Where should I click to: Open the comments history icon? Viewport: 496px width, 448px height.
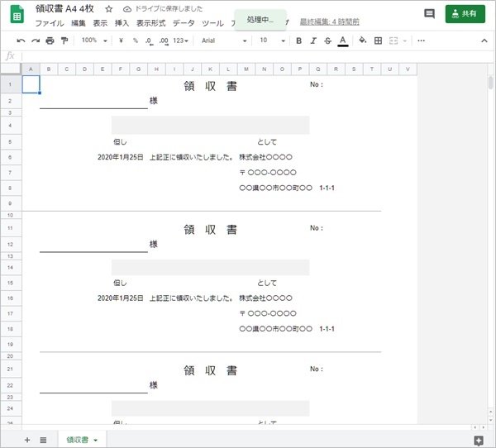coord(429,14)
